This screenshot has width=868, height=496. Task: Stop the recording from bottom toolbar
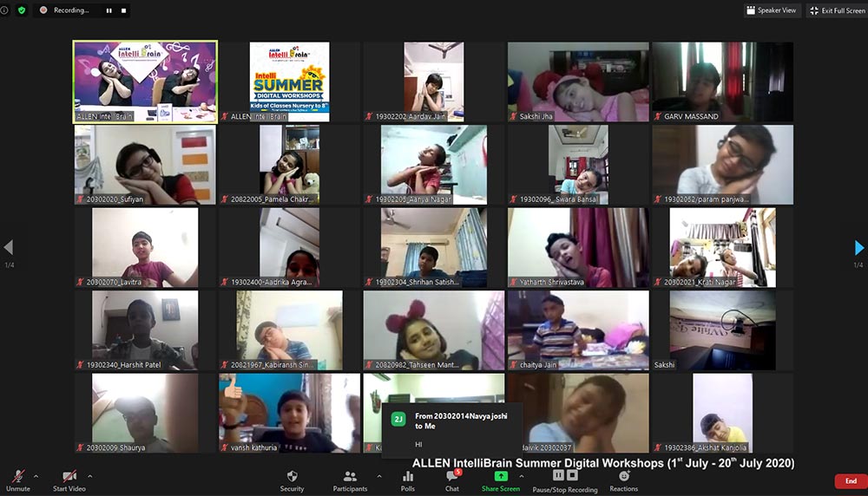pos(572,475)
